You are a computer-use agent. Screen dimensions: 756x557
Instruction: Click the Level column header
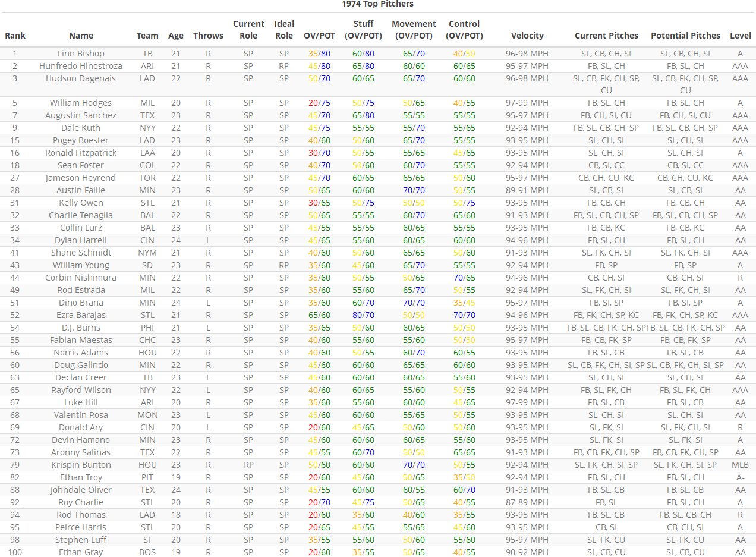click(741, 36)
